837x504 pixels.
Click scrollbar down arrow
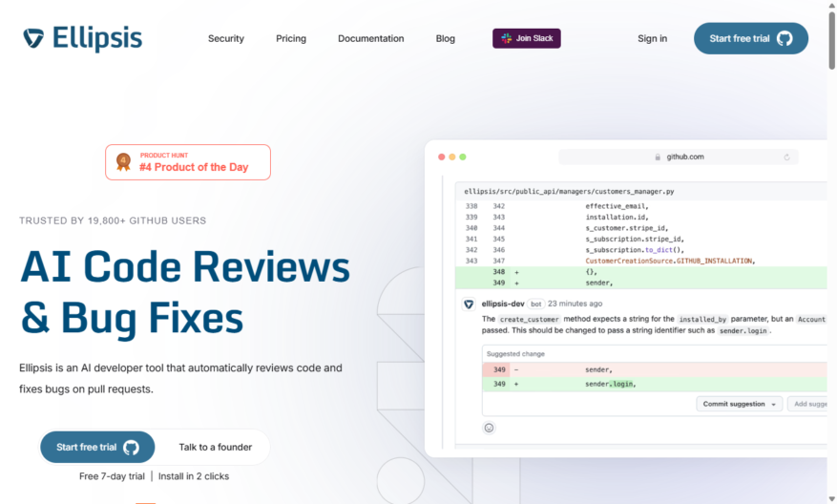[831, 499]
